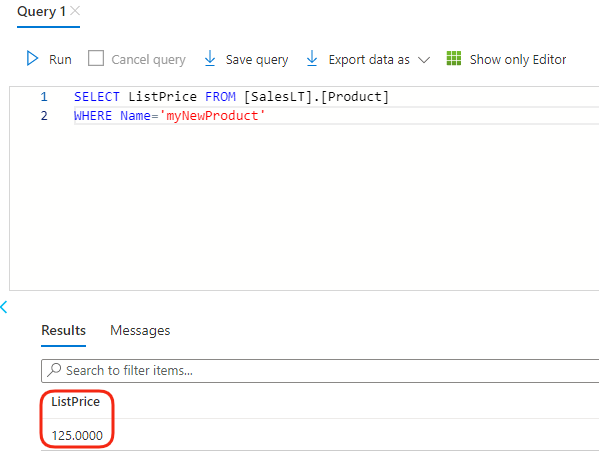Click the Cancel query stop icon
The image size is (599, 455).
96,58
